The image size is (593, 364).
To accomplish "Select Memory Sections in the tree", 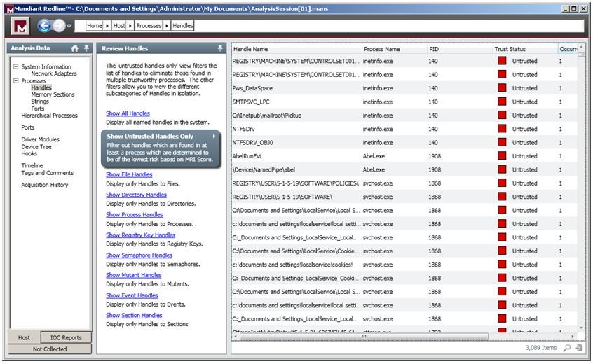I will tap(53, 94).
